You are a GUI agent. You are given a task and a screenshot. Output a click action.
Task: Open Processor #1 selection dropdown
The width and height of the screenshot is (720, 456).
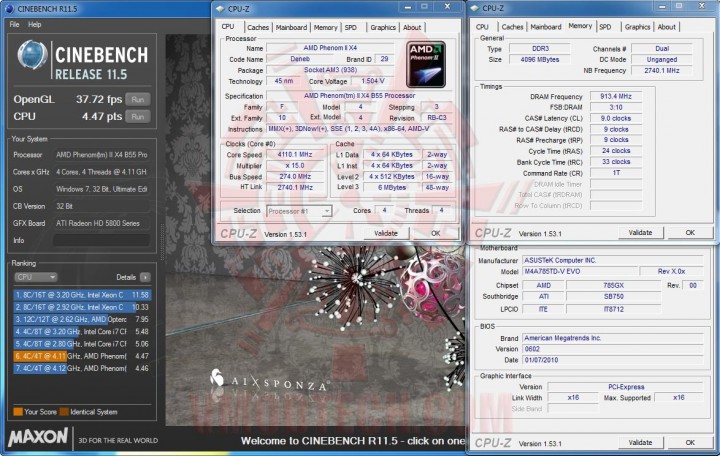point(299,211)
